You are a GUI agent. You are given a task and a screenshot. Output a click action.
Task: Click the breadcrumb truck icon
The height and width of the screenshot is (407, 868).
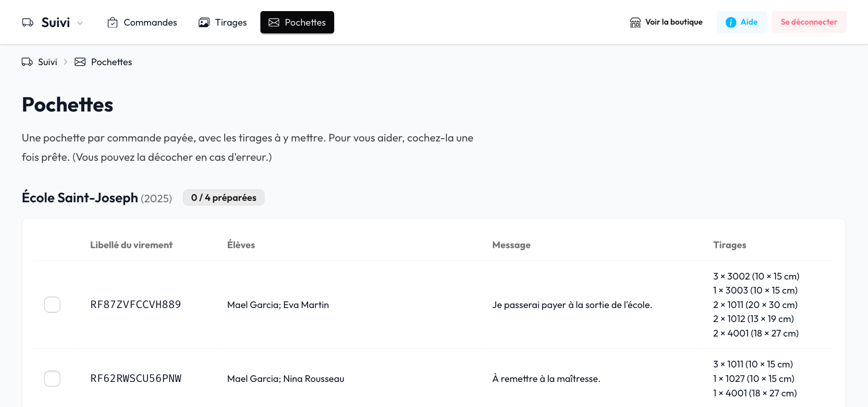pos(27,62)
